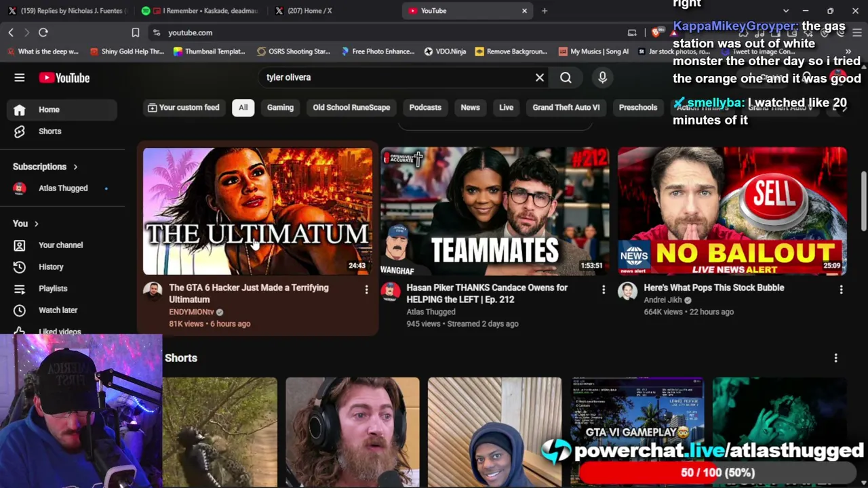
Task: Select the Preschools filter chip
Action: click(638, 108)
